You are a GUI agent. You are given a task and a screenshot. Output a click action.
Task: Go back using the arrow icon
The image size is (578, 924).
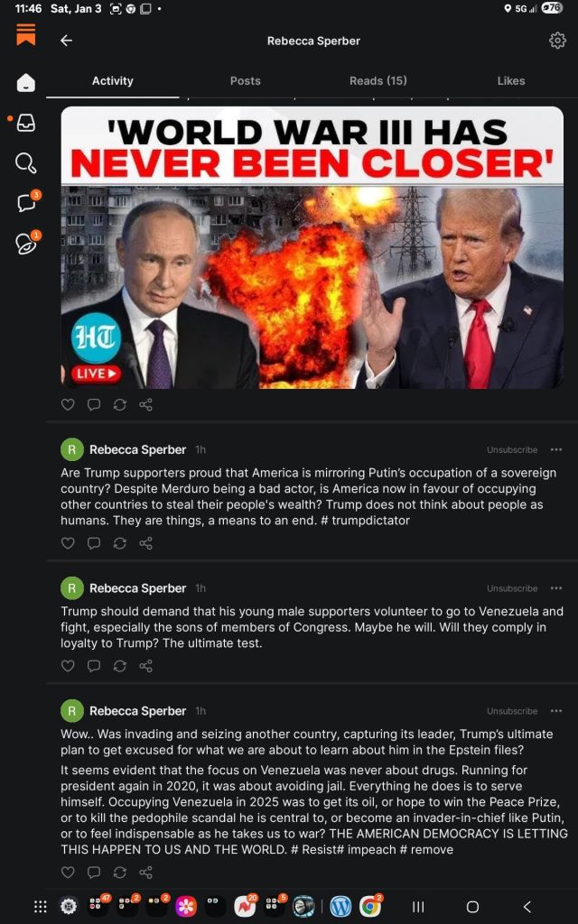click(67, 41)
